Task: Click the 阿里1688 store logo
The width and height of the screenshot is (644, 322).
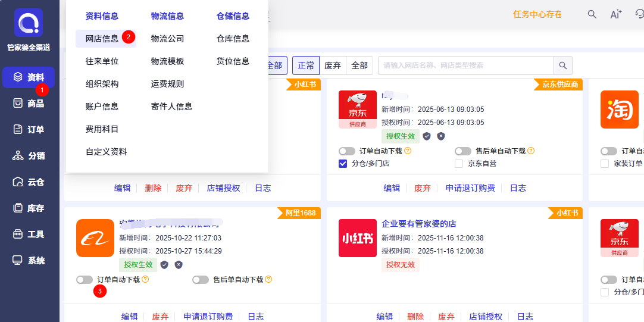Action: pyautogui.click(x=95, y=238)
